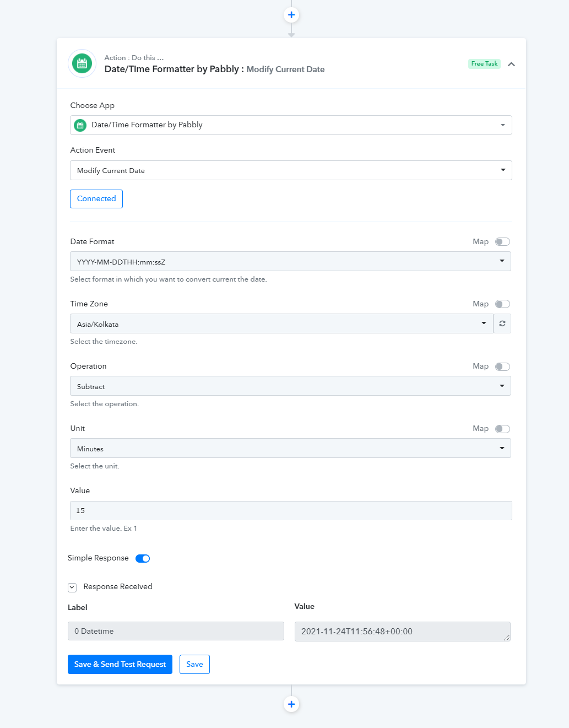The height and width of the screenshot is (728, 569).
Task: Open the Unit dropdown showing Minutes
Action: pyautogui.click(x=290, y=448)
